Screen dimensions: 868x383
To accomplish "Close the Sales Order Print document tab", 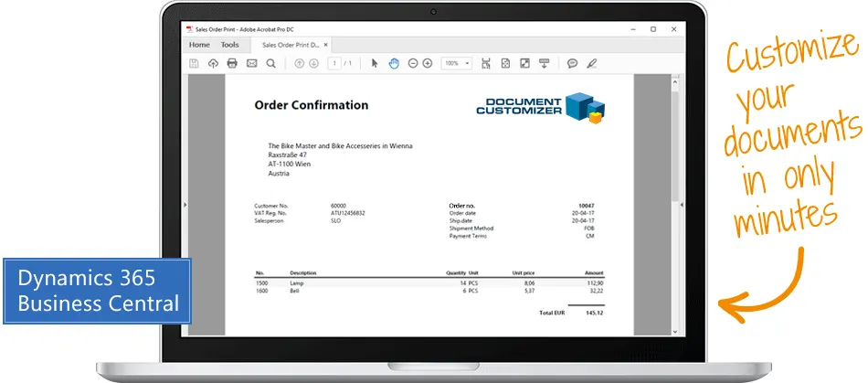I will pos(326,45).
